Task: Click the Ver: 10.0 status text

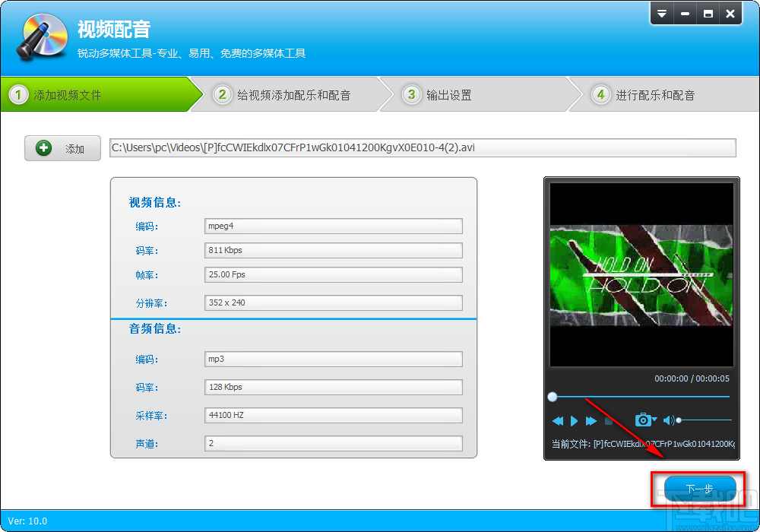Action: pyautogui.click(x=27, y=521)
